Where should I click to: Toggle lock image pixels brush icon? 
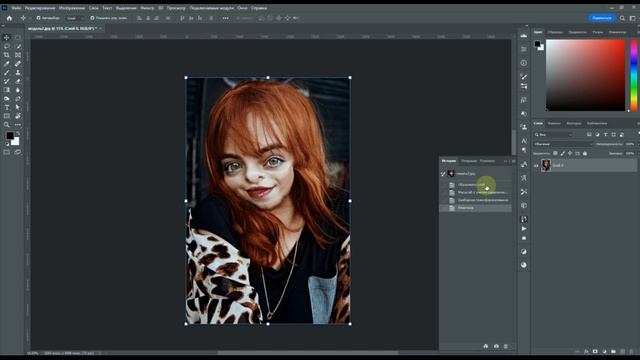tap(562, 153)
